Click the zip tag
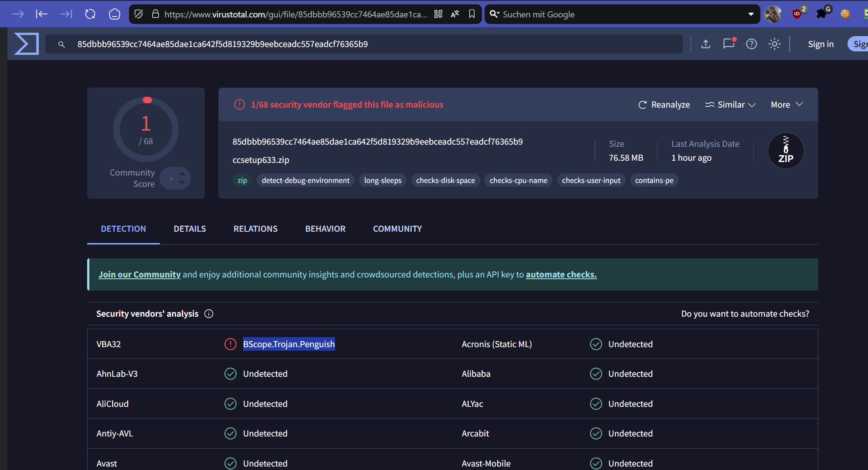The width and height of the screenshot is (868, 470). point(242,180)
